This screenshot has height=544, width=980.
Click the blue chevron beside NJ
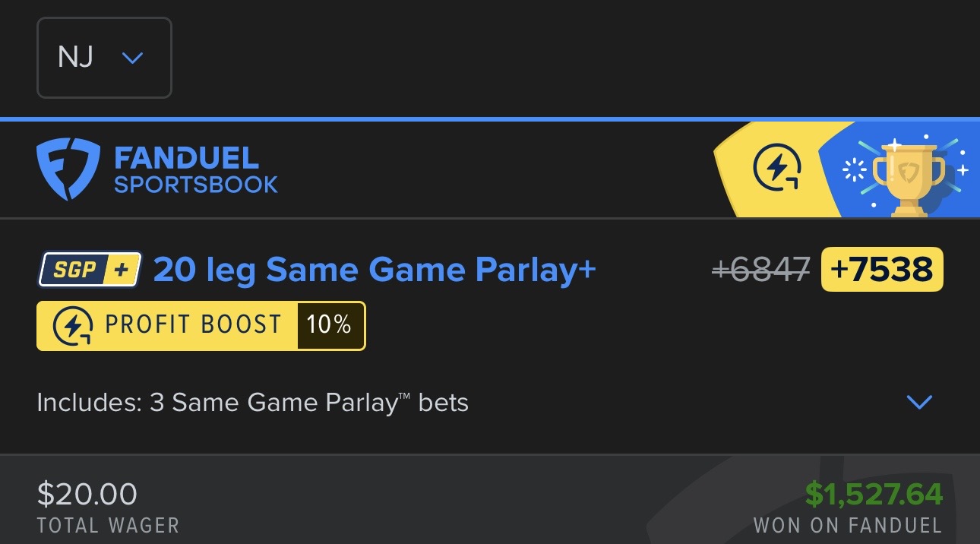[132, 58]
